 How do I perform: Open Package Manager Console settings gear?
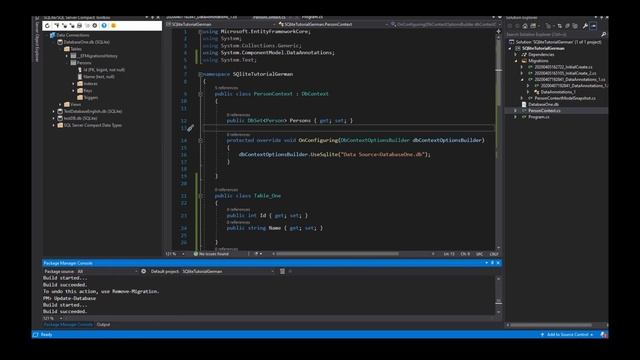[x=143, y=271]
